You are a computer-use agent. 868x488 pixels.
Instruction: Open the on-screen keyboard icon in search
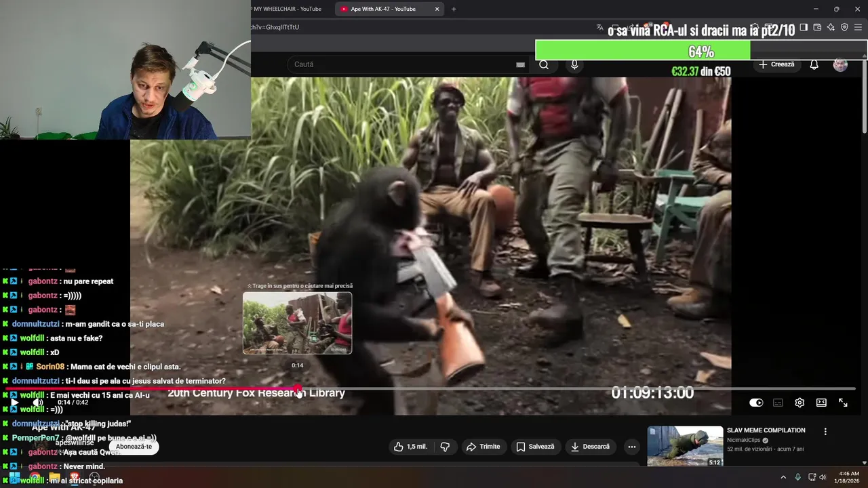pos(520,64)
